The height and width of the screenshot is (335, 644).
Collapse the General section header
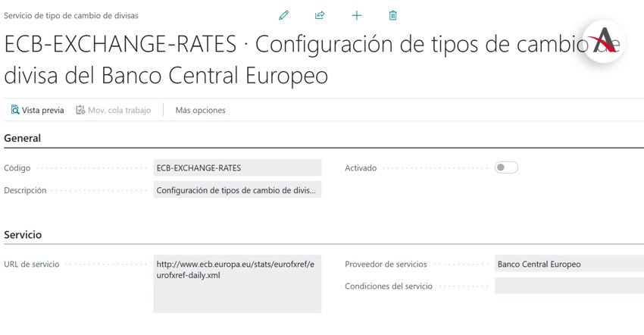click(22, 138)
